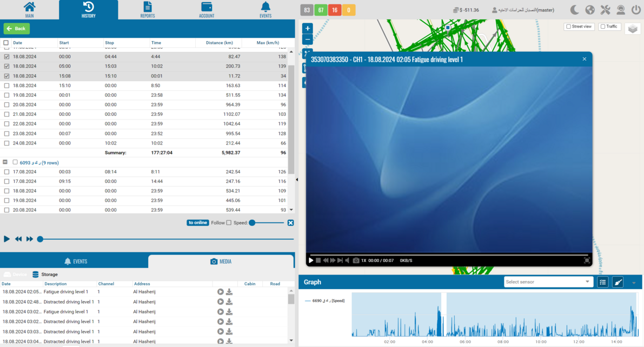Zoom in on the map
The height and width of the screenshot is (347, 644).
click(308, 28)
